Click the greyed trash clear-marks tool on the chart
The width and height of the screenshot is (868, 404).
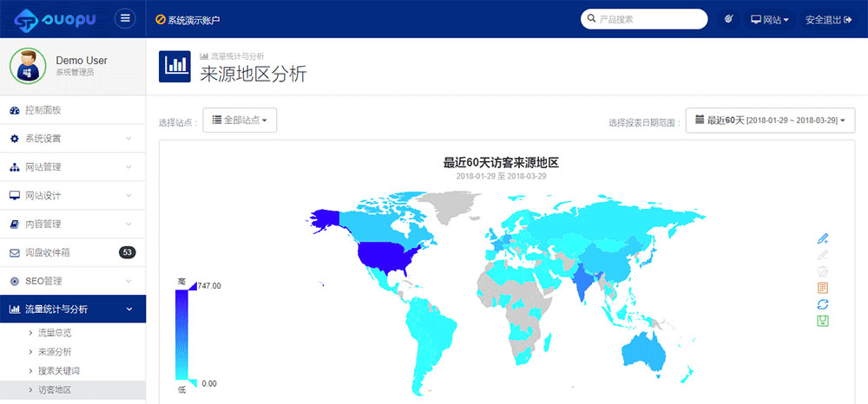point(823,271)
